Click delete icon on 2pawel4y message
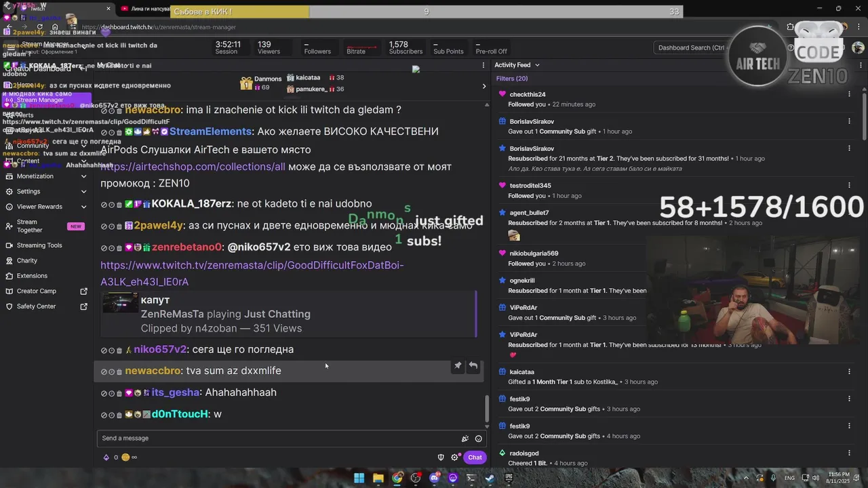Image resolution: width=868 pixels, height=488 pixels. click(119, 226)
